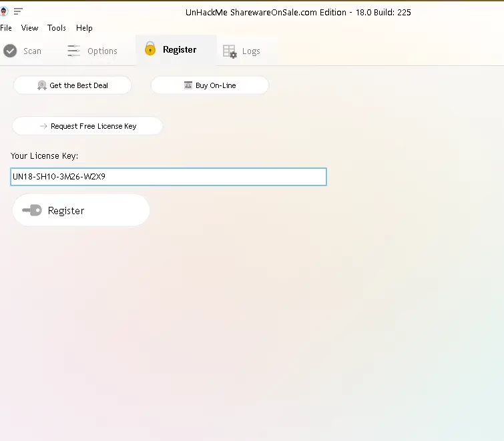Switch to the Options tab

tap(101, 51)
